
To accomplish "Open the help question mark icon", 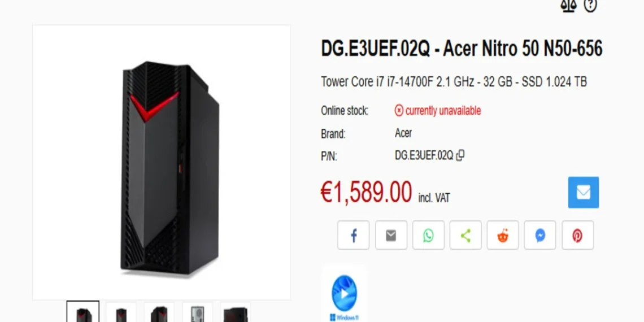I will [x=590, y=6].
